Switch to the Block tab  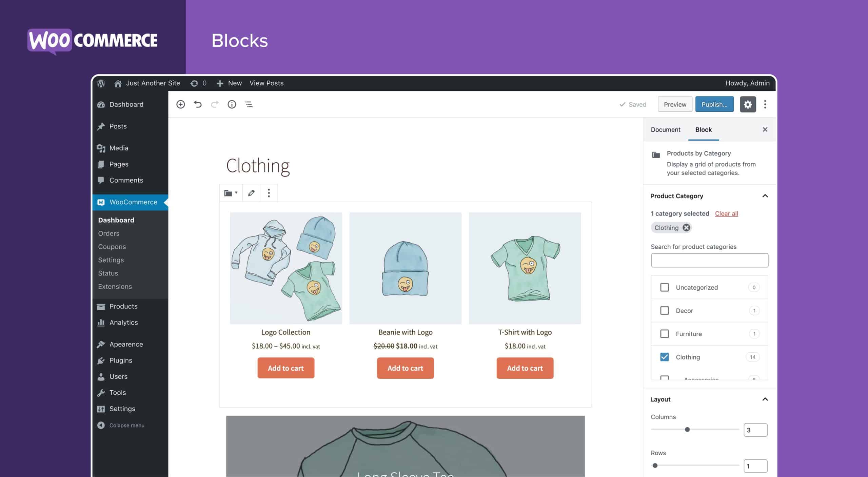704,129
